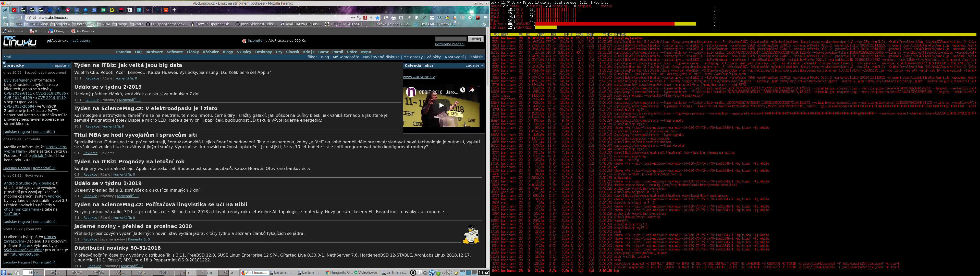
Task: Click the watch later clock on video
Action: tap(463, 90)
